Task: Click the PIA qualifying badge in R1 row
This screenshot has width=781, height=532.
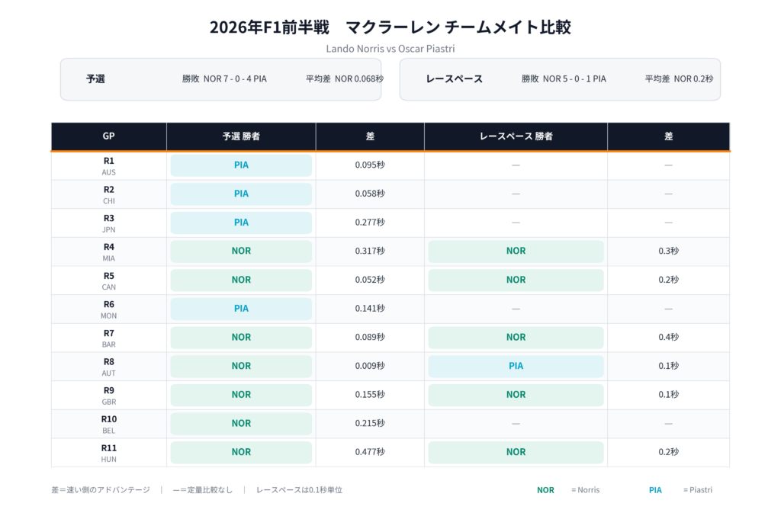Action: pyautogui.click(x=241, y=165)
